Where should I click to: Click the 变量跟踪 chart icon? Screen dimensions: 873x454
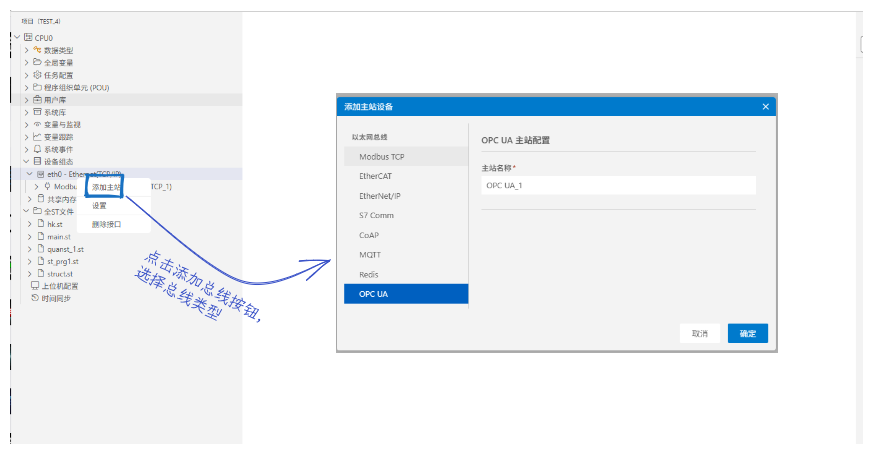37,136
